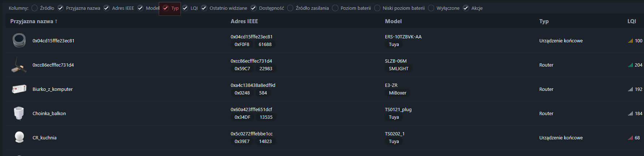
Task: Click the SLZB-06M antenna dongle device image
Action: point(19,65)
